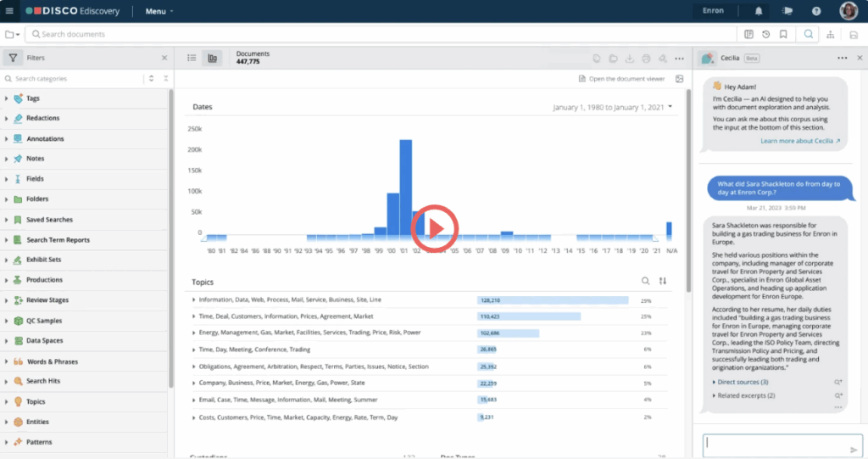Click the Topics search magnifier icon

(645, 281)
